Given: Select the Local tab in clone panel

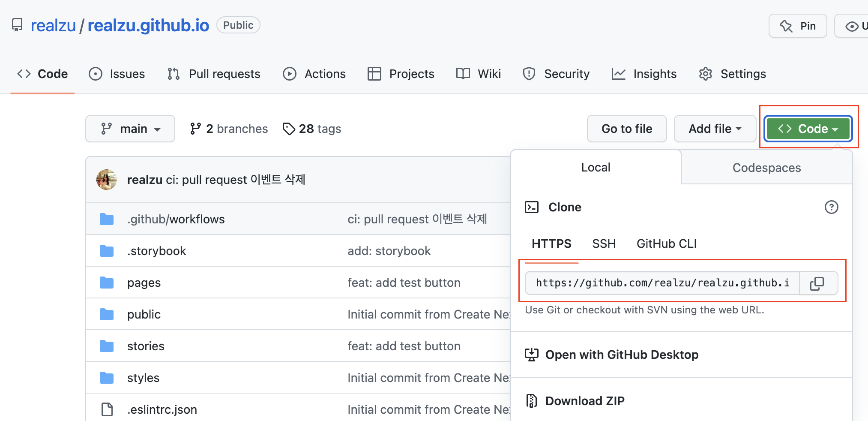Looking at the screenshot, I should (x=596, y=167).
